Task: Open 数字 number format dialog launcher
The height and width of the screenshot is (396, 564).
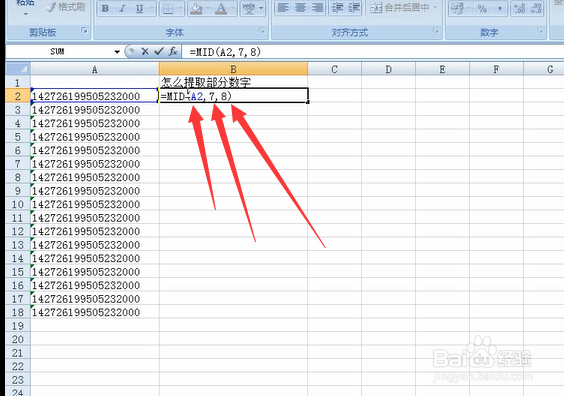Action: (540, 31)
